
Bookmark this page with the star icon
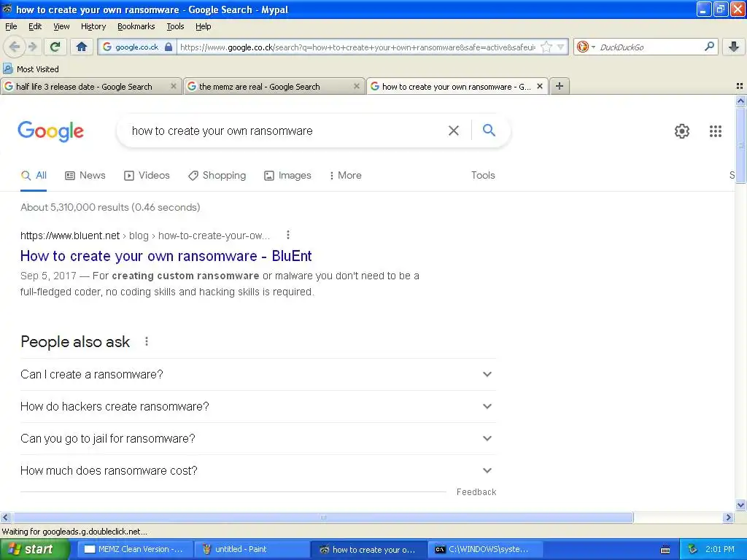point(546,47)
